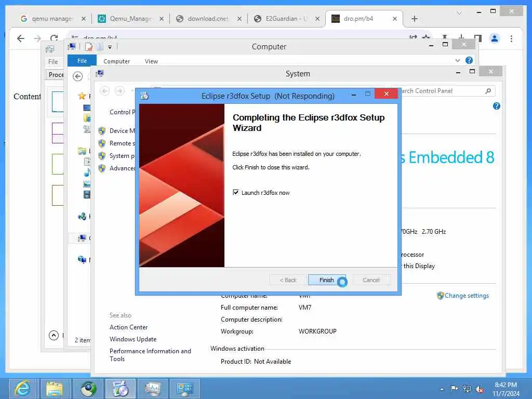
Task: Click the back arrow in Computer window
Action: click(78, 77)
